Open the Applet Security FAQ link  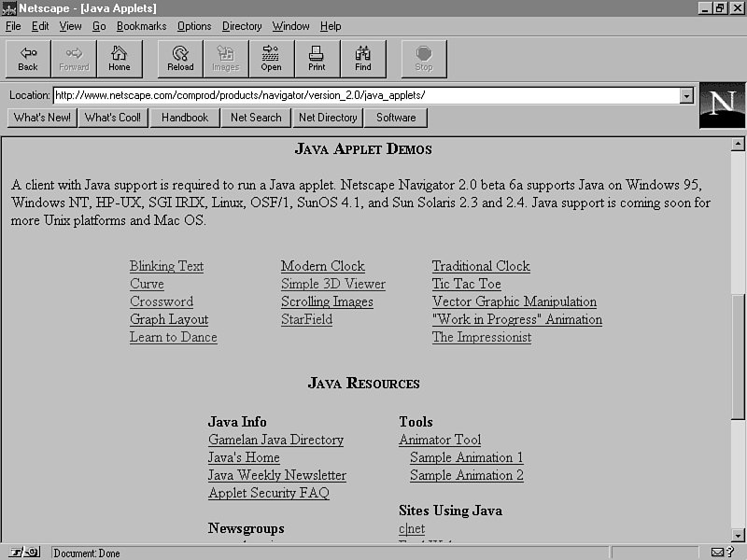point(269,493)
